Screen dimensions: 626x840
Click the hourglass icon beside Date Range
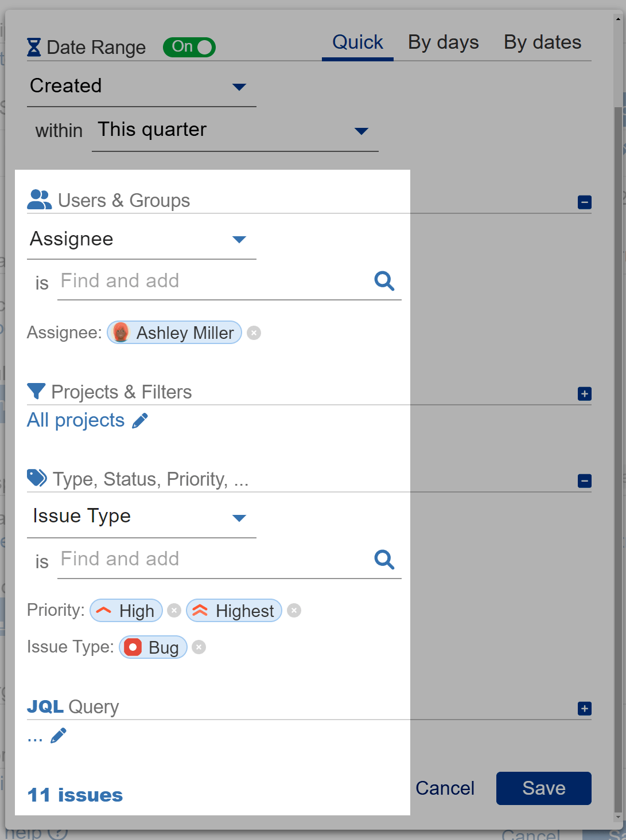coord(34,47)
